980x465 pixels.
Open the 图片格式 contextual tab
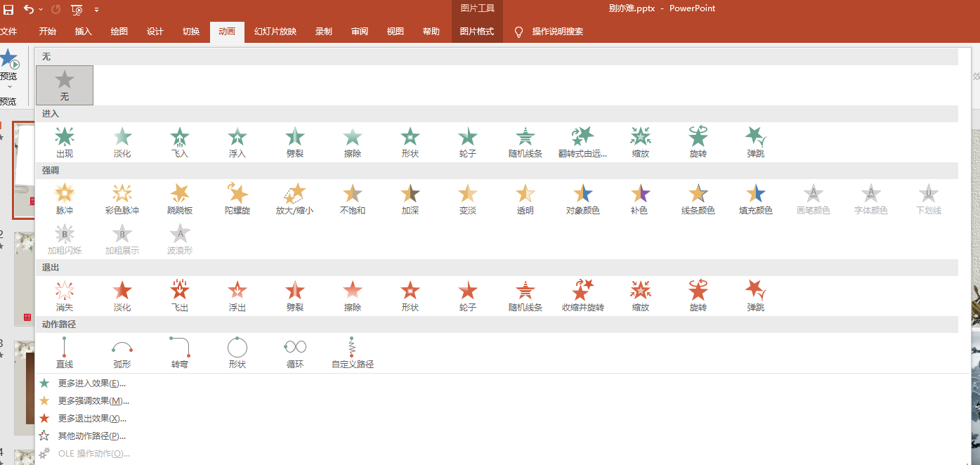tap(476, 32)
